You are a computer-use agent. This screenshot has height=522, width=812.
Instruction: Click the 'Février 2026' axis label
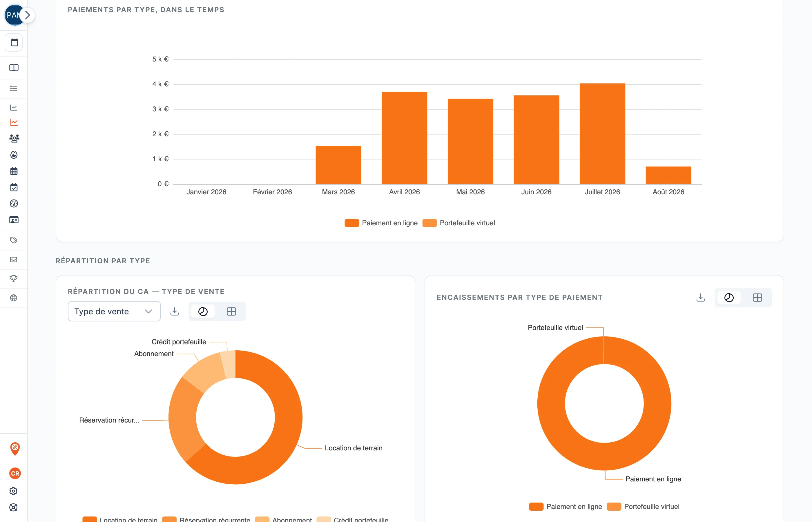(273, 192)
